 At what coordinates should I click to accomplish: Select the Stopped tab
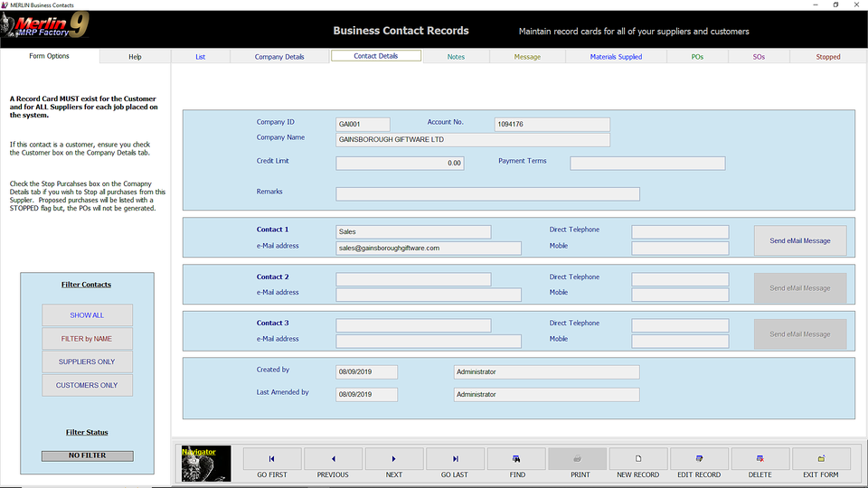coord(827,57)
